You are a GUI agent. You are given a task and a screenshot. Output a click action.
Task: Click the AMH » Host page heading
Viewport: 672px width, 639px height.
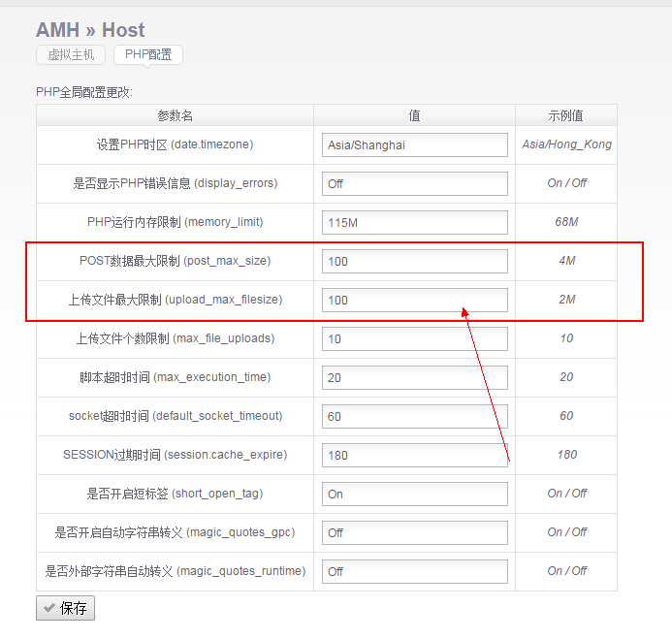tap(90, 30)
